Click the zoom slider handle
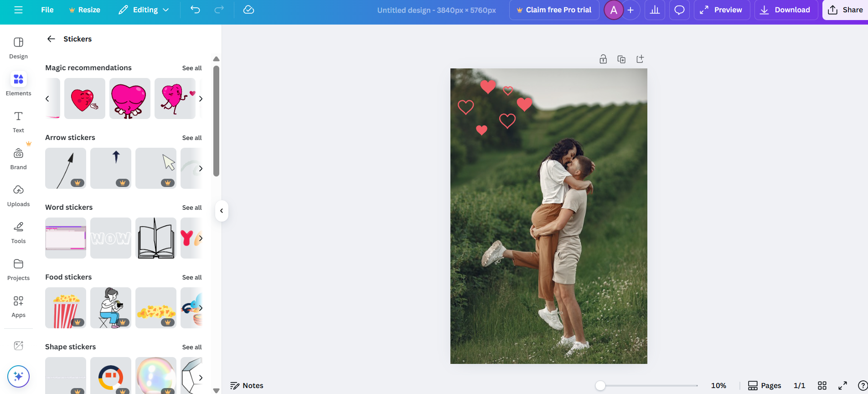The width and height of the screenshot is (868, 394). click(600, 386)
